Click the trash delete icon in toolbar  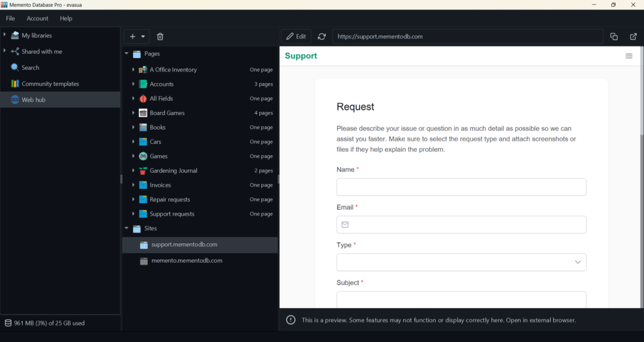tap(160, 36)
